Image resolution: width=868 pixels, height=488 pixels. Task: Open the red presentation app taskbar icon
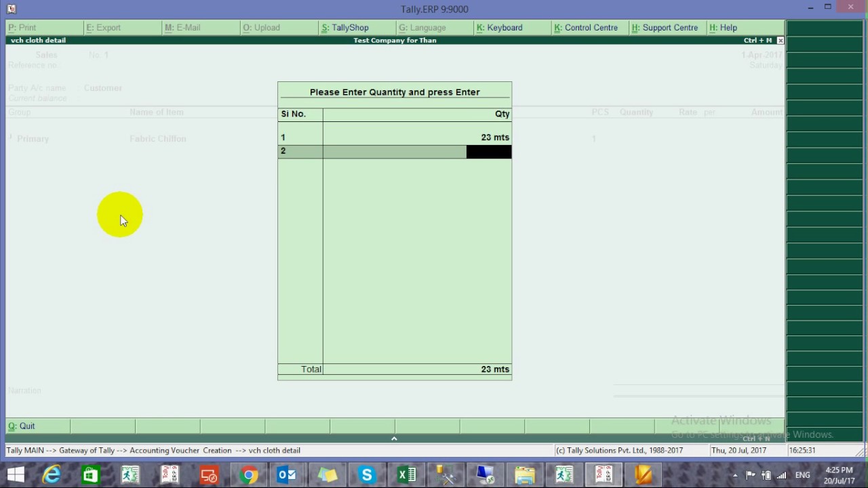209,475
